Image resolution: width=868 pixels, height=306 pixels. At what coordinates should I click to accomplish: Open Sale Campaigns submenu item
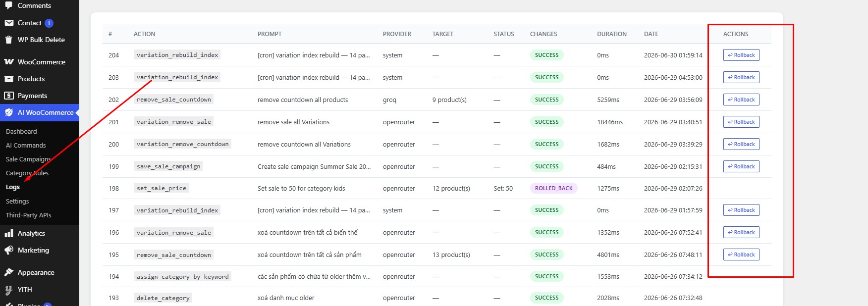(28, 159)
